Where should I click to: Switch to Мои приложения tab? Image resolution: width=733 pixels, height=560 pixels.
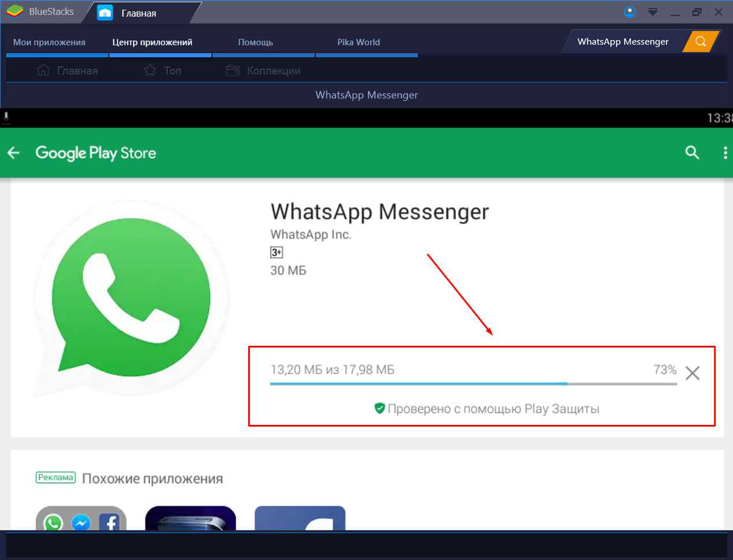[50, 42]
